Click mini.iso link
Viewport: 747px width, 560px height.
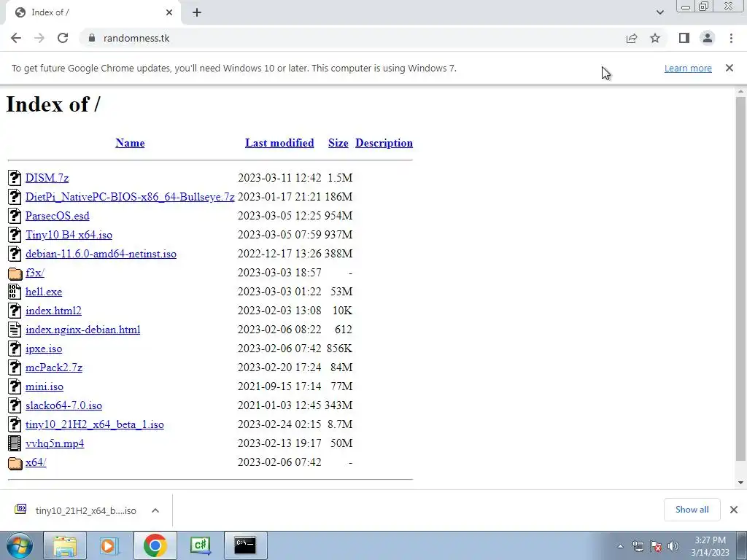coord(44,386)
